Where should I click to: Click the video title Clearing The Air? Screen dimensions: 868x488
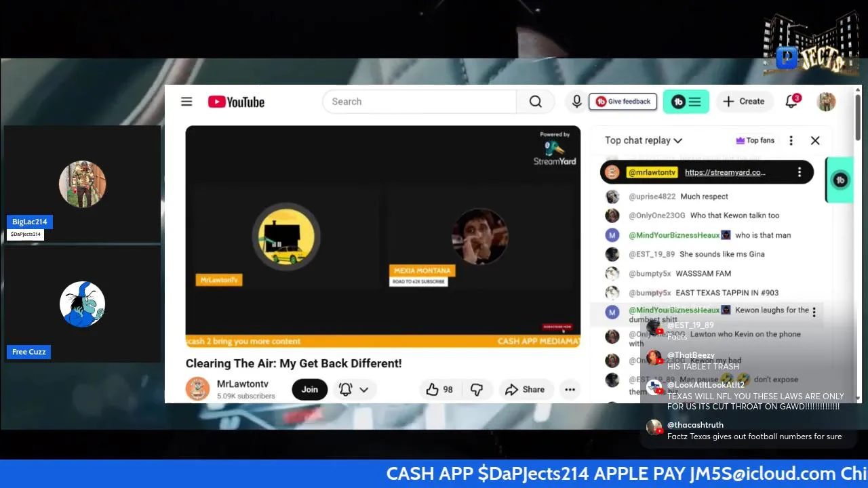[x=294, y=363]
